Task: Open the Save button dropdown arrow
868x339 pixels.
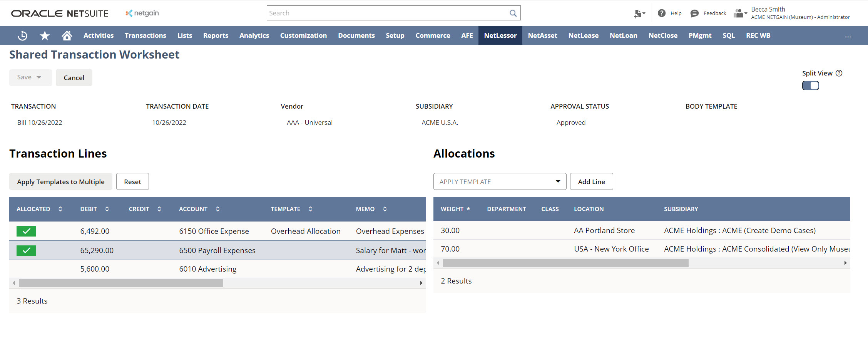Action: (x=39, y=77)
